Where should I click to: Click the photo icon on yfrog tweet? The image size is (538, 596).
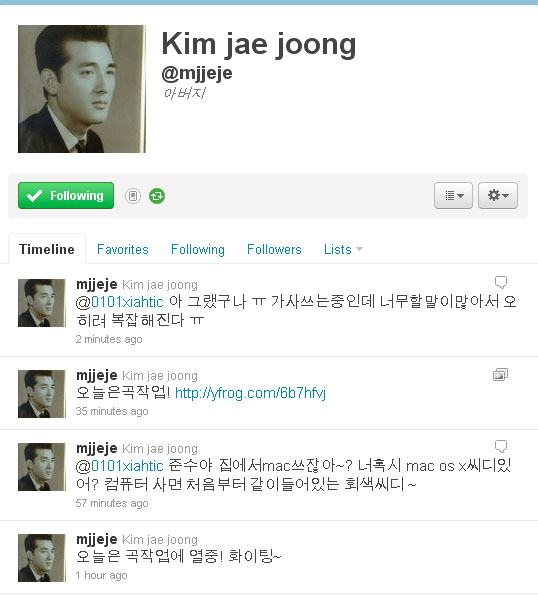[500, 375]
